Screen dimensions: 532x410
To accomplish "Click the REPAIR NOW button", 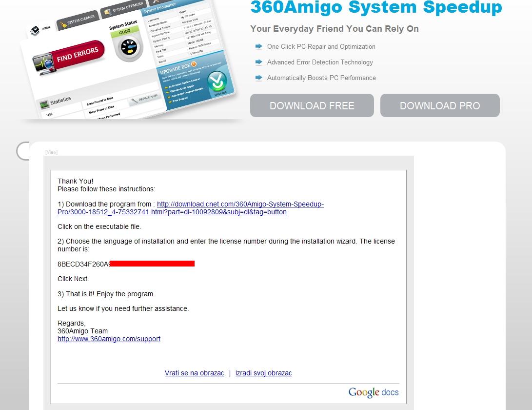I will click(145, 99).
